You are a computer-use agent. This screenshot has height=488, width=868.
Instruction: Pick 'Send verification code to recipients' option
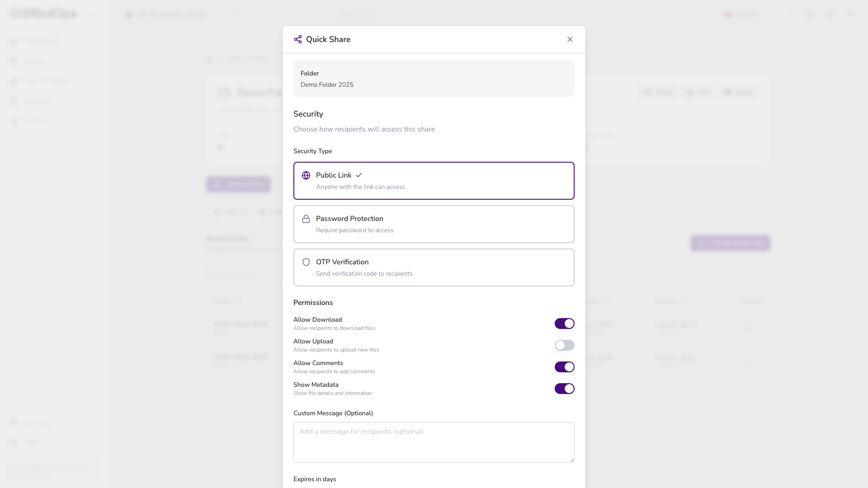tap(364, 274)
